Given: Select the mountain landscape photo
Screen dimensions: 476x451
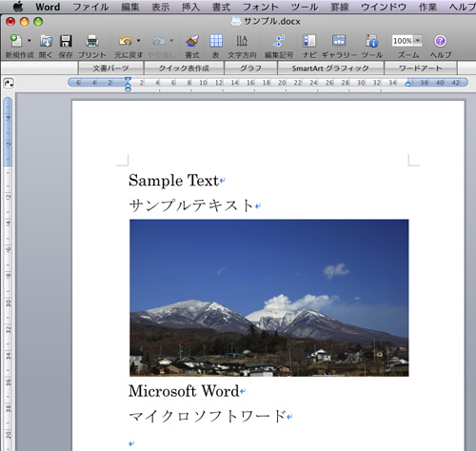Looking at the screenshot, I should 269,298.
